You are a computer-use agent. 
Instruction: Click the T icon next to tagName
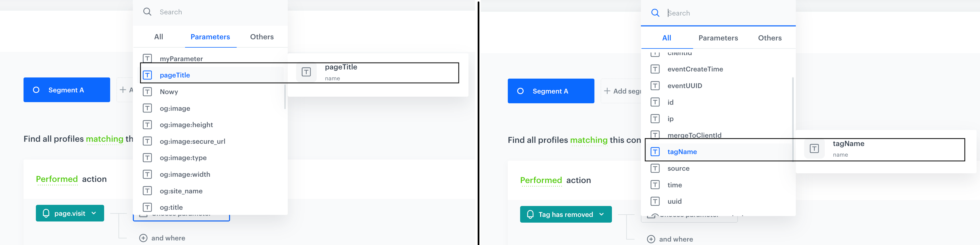(655, 151)
